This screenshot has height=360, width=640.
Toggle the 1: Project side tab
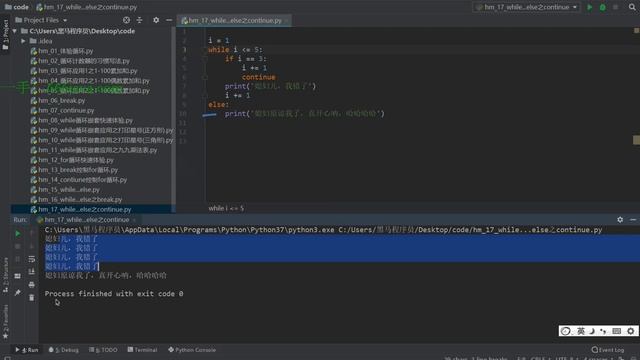[5, 34]
